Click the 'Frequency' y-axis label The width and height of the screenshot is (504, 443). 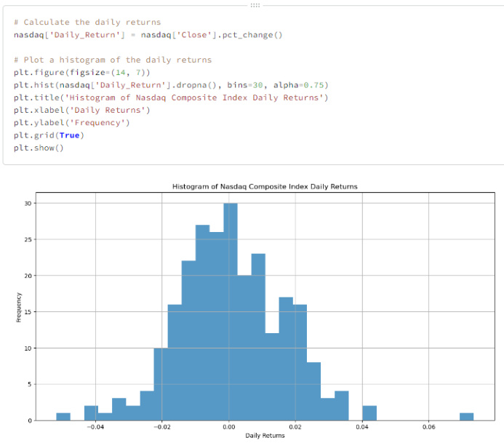coord(18,307)
